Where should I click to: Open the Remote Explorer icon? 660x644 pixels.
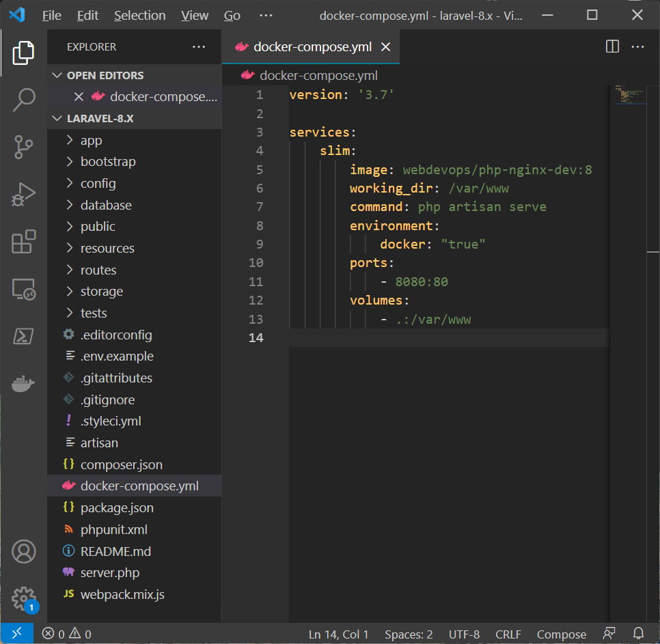click(x=23, y=290)
